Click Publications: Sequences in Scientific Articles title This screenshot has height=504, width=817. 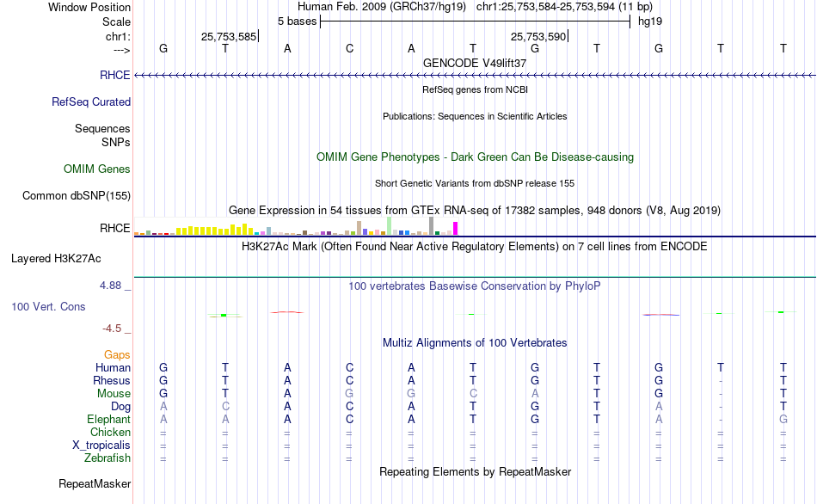475,116
